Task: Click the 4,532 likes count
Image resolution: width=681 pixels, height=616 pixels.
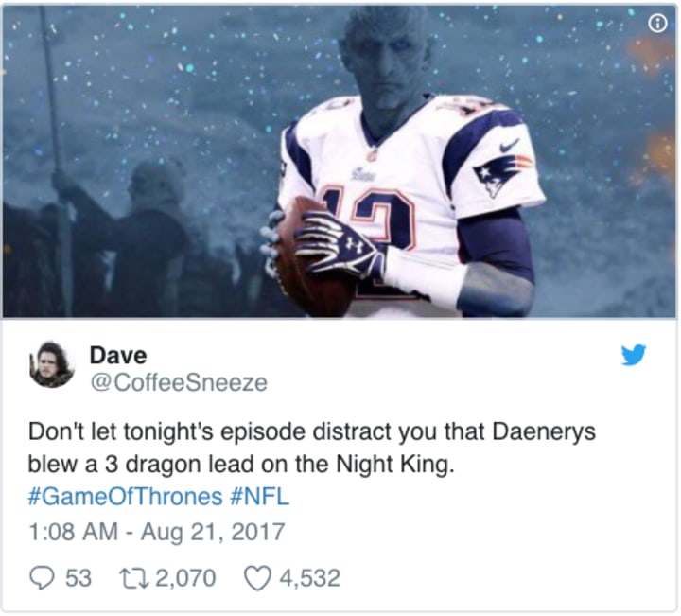Action: pos(309,579)
